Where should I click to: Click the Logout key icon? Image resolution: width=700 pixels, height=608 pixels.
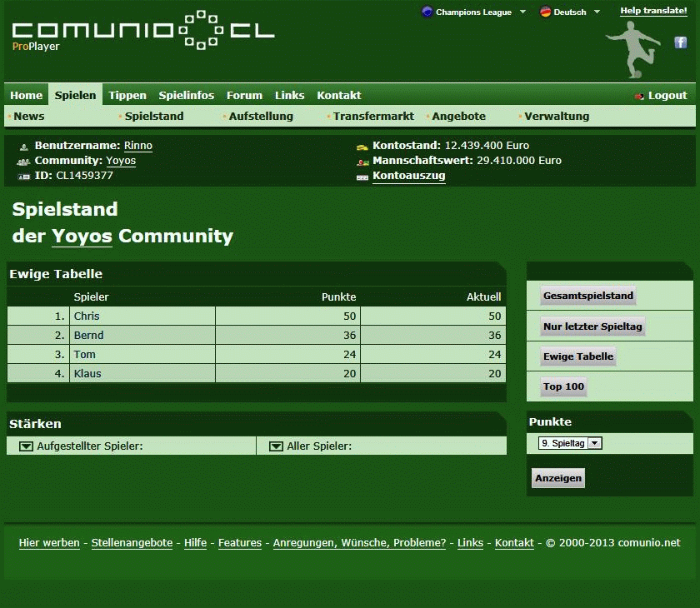[639, 96]
